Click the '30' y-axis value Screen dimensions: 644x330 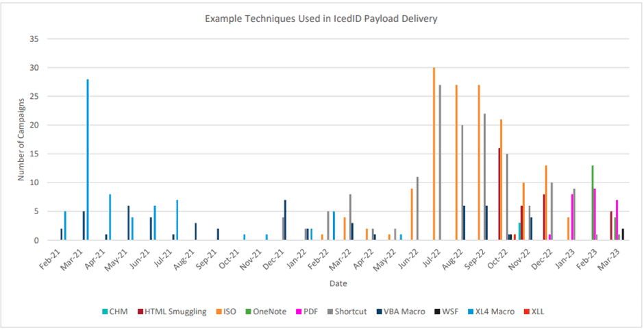34,67
